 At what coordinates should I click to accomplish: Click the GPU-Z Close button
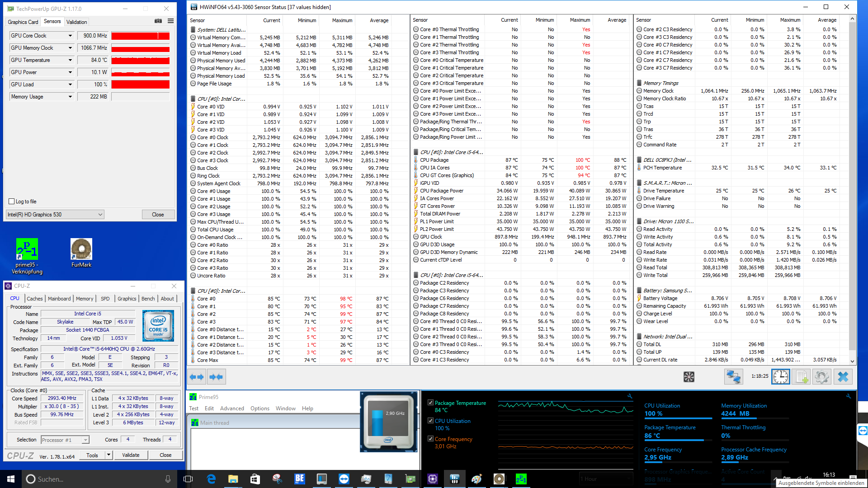pos(158,215)
